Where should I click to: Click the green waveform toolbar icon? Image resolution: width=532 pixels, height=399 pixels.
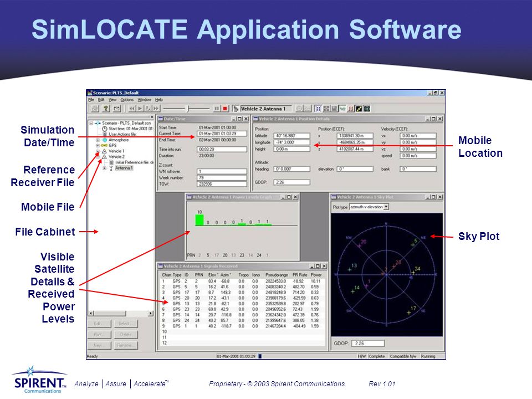point(342,109)
